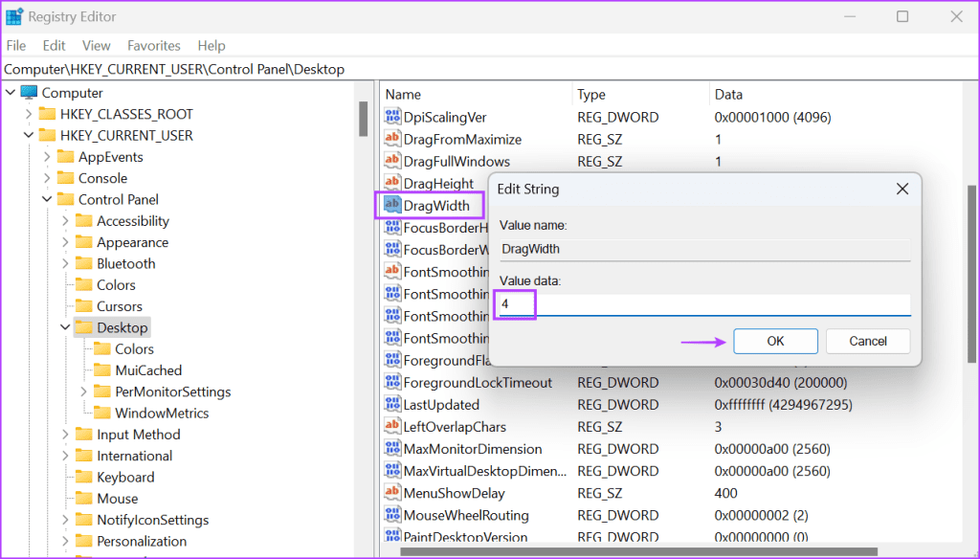Image resolution: width=980 pixels, height=559 pixels.
Task: Select the MouseWheelRouting DWORD icon
Action: pyautogui.click(x=393, y=515)
